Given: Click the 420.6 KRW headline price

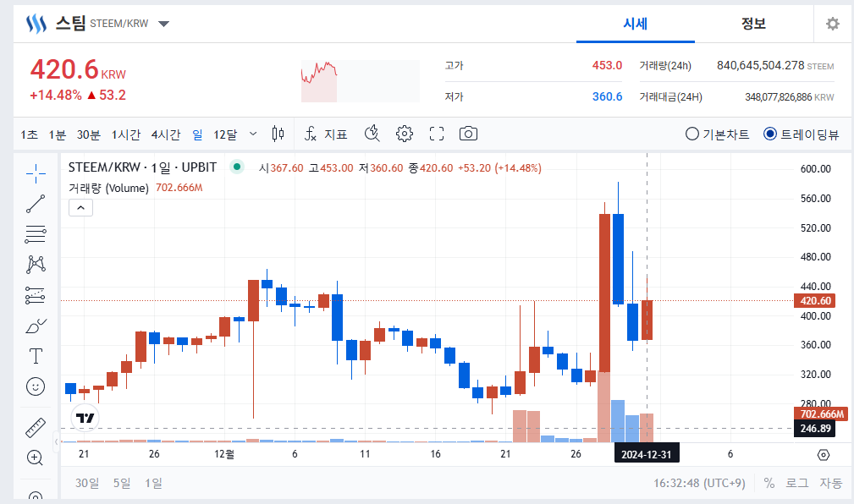Looking at the screenshot, I should (x=78, y=69).
